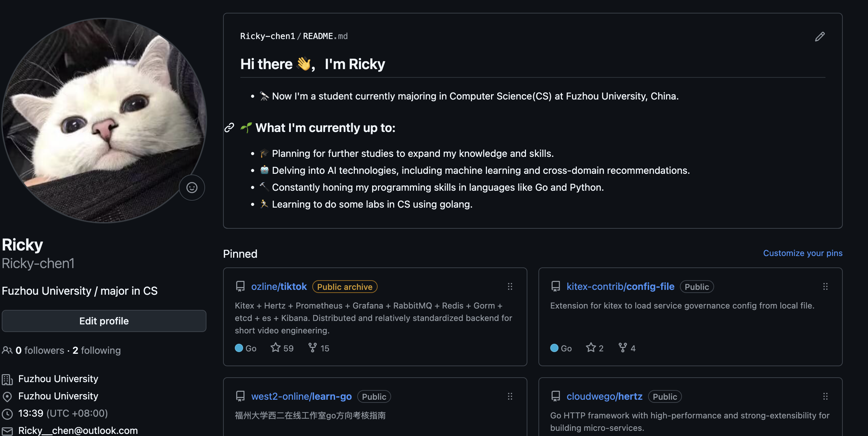Click the smiley set-status icon on avatar
This screenshot has width=868, height=436.
point(192,188)
